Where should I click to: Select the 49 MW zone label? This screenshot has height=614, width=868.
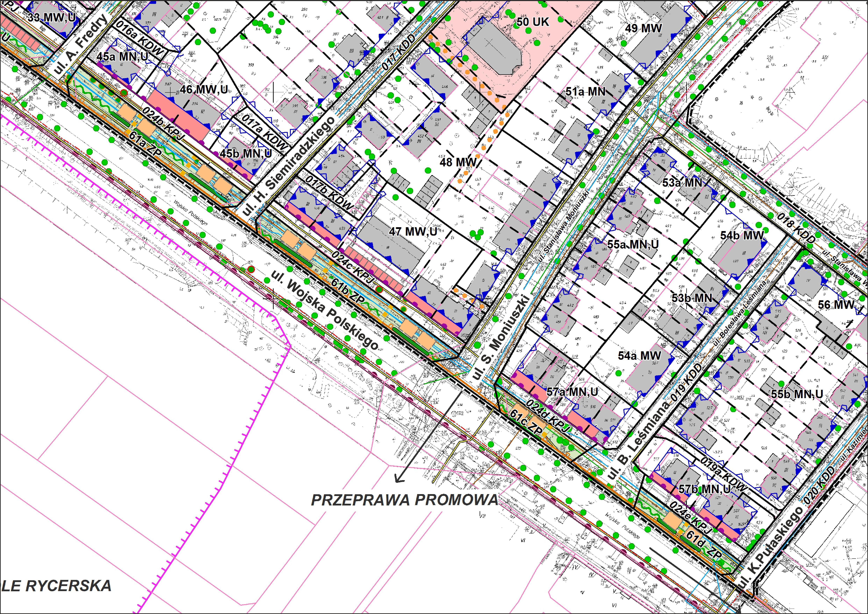click(643, 28)
